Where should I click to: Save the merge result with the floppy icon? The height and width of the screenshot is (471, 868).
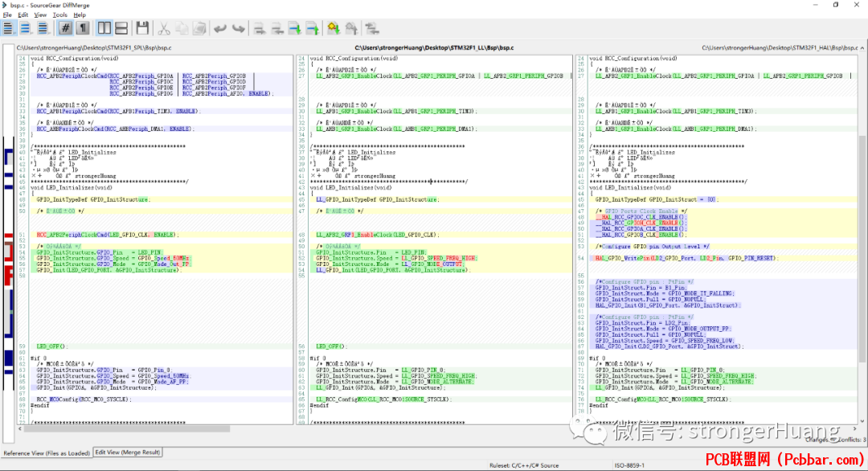tap(142, 28)
